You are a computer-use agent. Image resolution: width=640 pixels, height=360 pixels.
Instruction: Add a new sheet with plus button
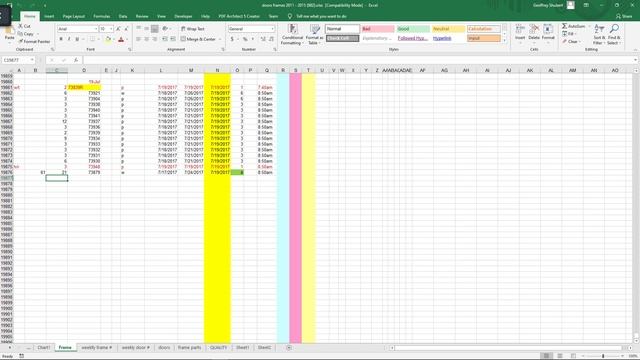(x=289, y=348)
